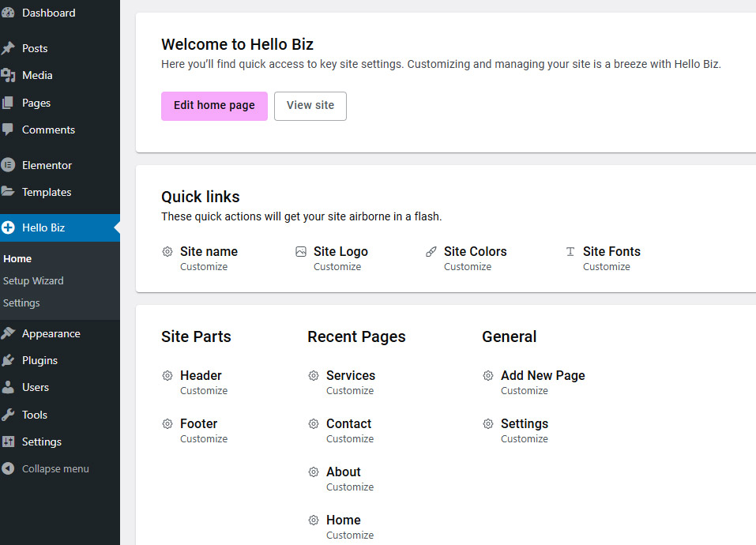Image resolution: width=756 pixels, height=545 pixels.
Task: Open the Contact recent page link
Action: [x=348, y=423]
